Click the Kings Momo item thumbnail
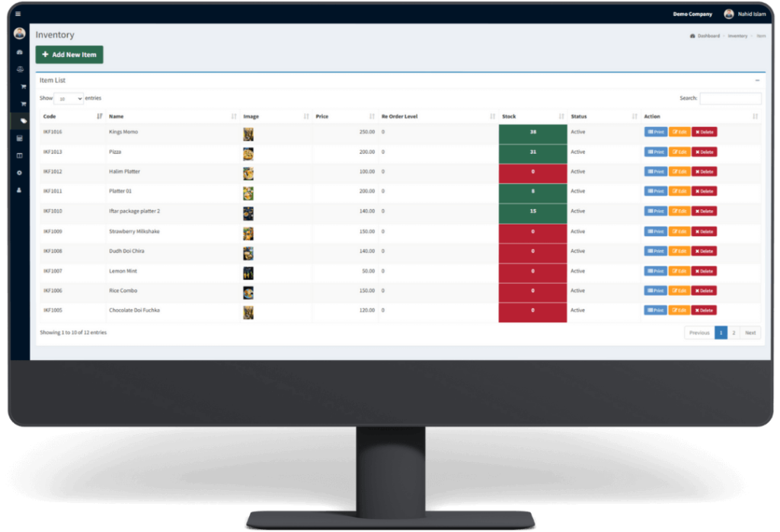 (248, 133)
